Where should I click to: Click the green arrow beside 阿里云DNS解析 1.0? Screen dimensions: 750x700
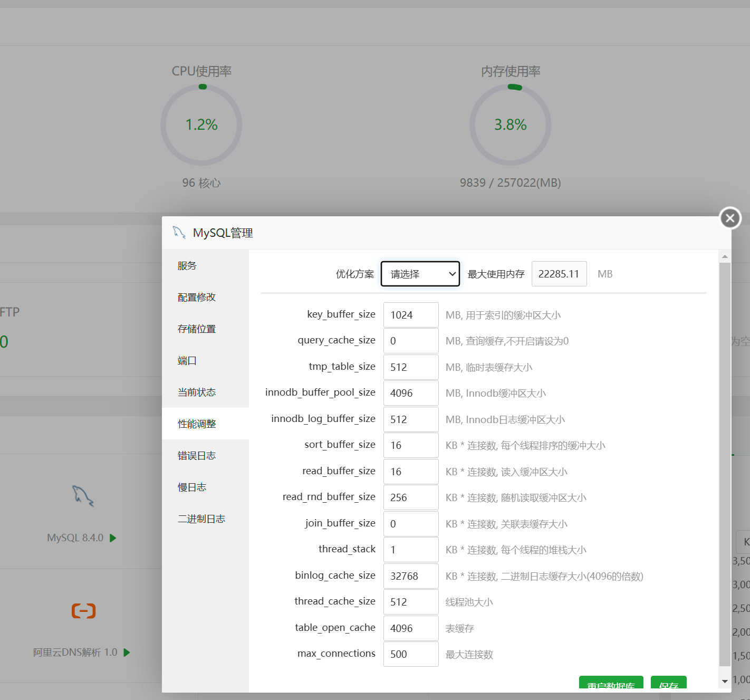pyautogui.click(x=127, y=653)
